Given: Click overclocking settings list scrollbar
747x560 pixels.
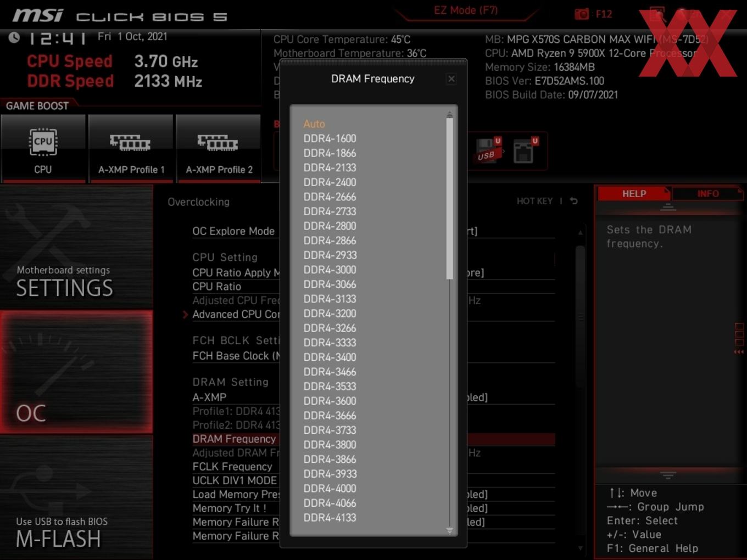Looking at the screenshot, I should [580, 317].
